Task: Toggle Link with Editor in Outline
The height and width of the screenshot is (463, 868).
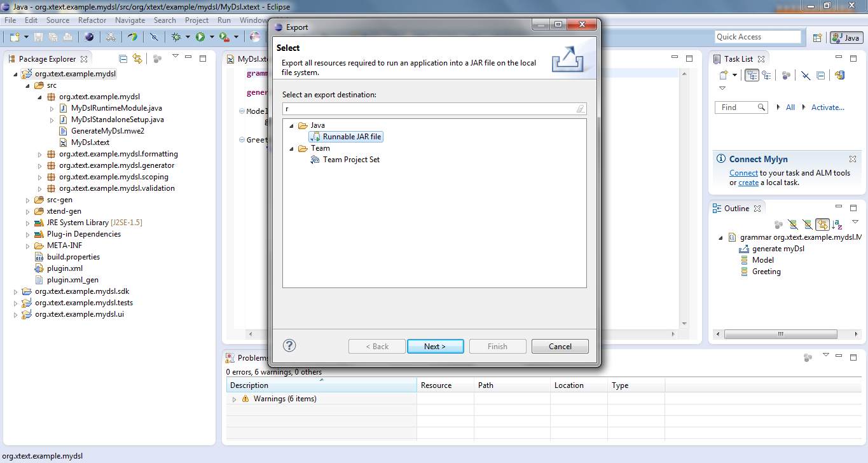Action: [x=823, y=224]
